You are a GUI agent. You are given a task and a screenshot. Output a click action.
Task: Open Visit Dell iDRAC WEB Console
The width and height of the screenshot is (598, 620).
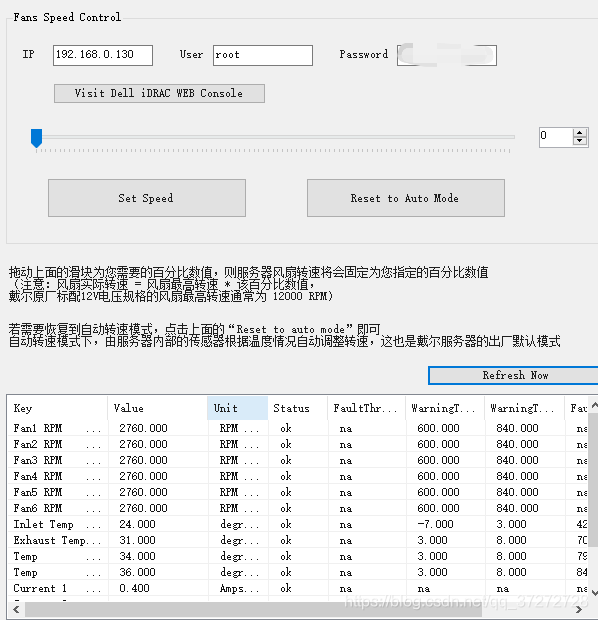[159, 93]
